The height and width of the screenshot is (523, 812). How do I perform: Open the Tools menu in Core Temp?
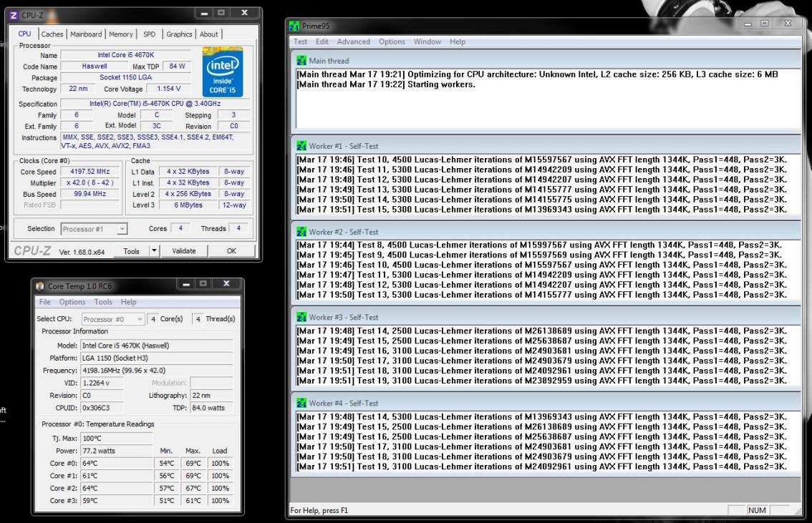103,302
